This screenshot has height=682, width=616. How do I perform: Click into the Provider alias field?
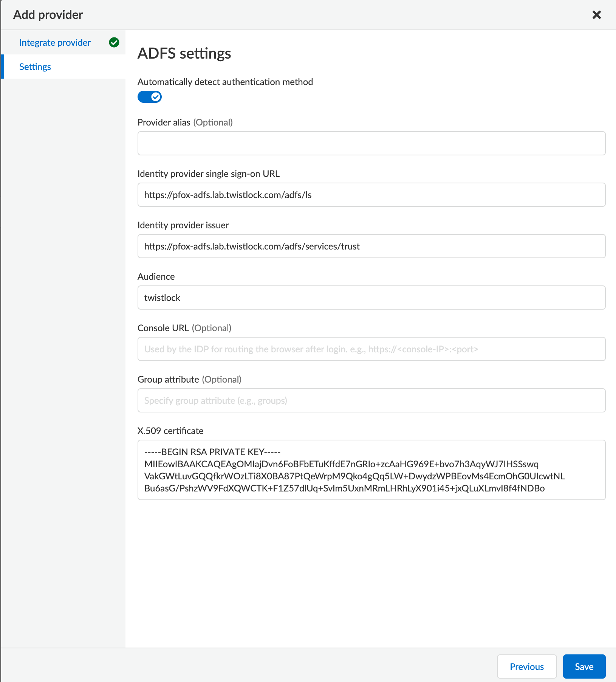pyautogui.click(x=371, y=143)
